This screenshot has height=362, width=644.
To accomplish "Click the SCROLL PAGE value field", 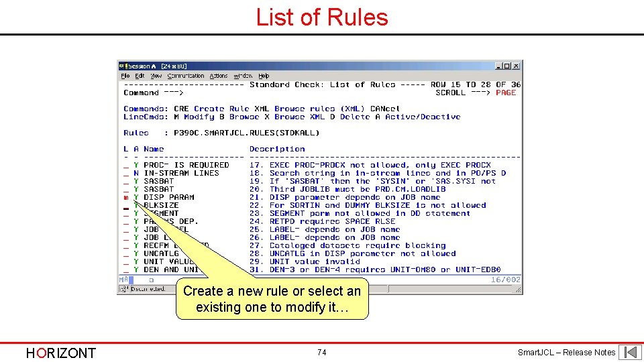I will point(506,93).
